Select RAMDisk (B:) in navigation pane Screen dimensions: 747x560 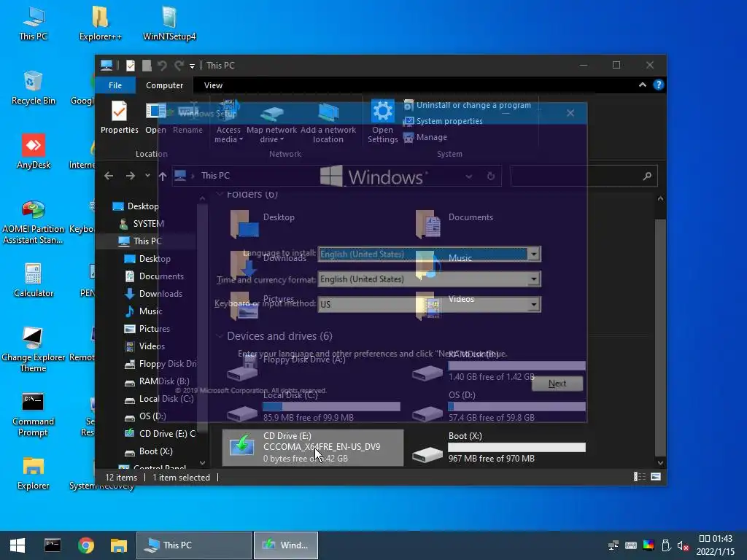click(157, 381)
